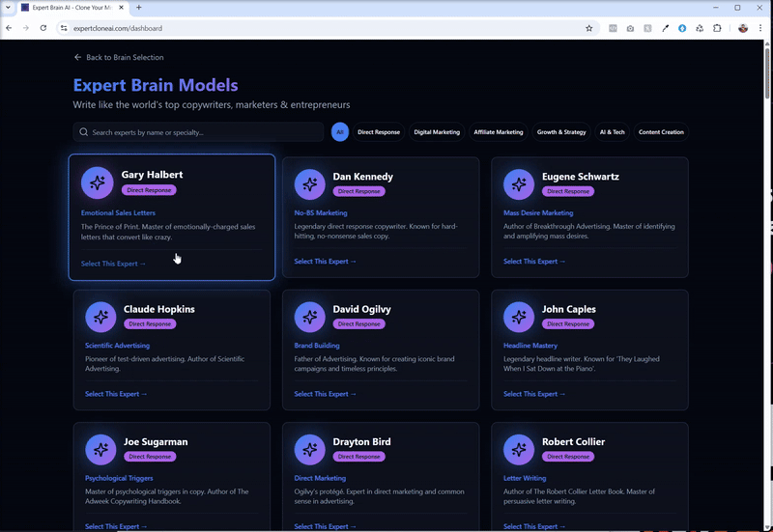Bookmark this page with the star icon
The image size is (773, 532).
coord(589,28)
